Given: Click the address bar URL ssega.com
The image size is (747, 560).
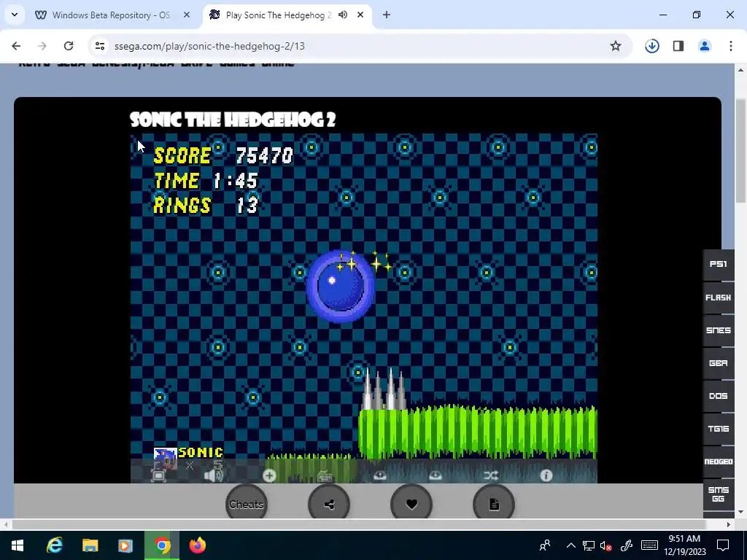Looking at the screenshot, I should 209,46.
